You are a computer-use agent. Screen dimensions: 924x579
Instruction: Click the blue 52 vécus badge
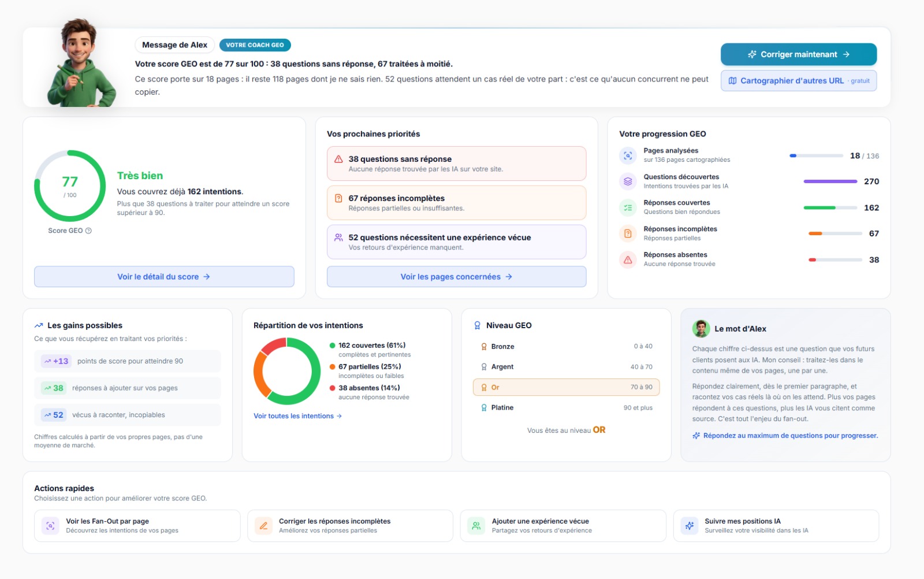pos(54,415)
